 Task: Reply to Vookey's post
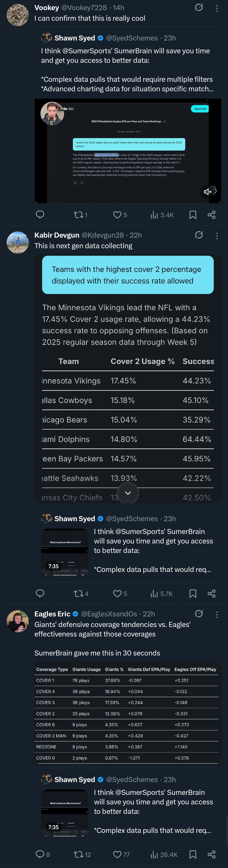click(40, 215)
